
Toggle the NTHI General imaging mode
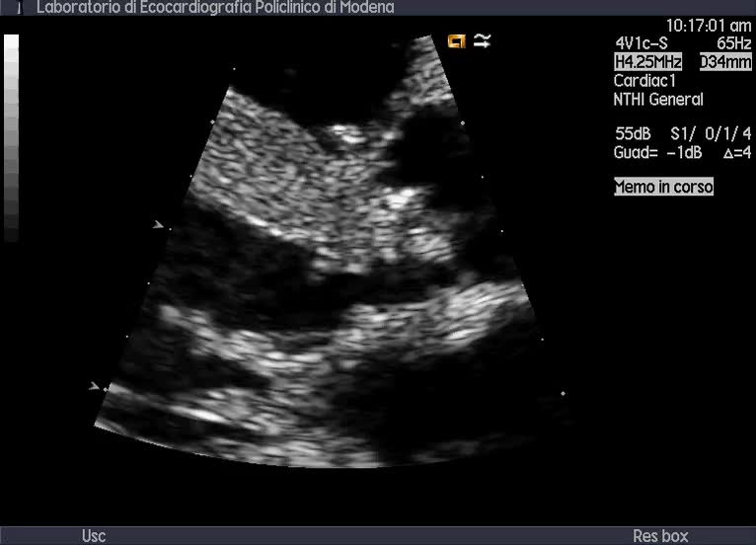658,100
